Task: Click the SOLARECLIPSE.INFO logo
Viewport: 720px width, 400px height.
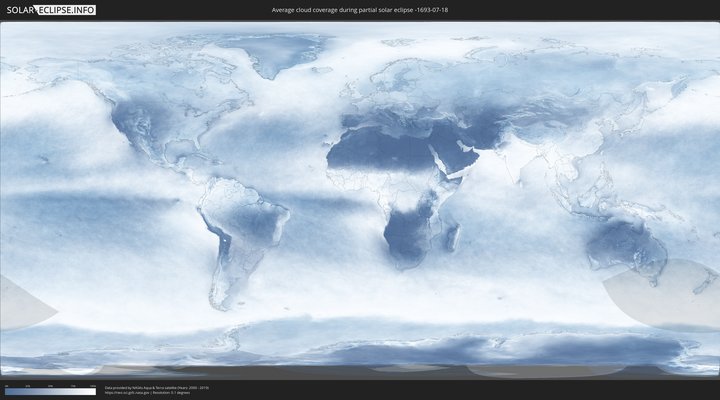Action: click(50, 9)
